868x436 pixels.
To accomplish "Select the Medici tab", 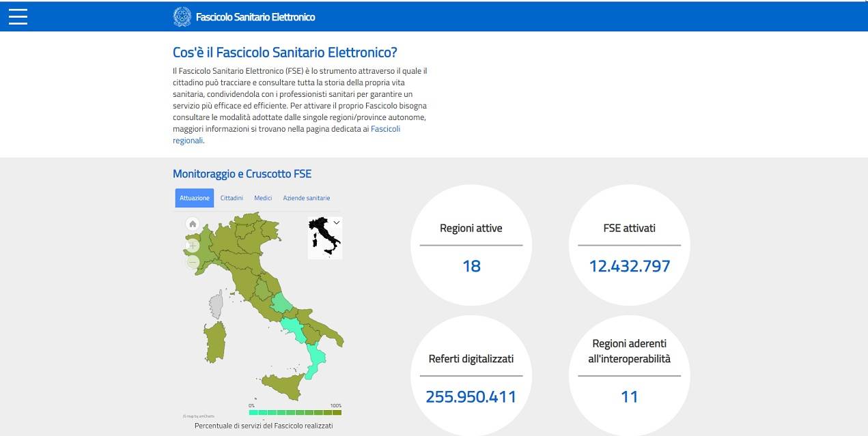I will pos(262,197).
